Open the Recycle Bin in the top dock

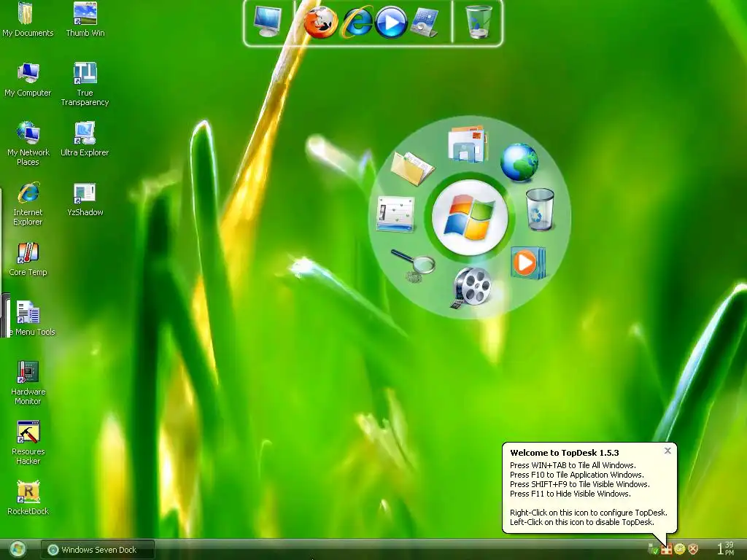[478, 22]
